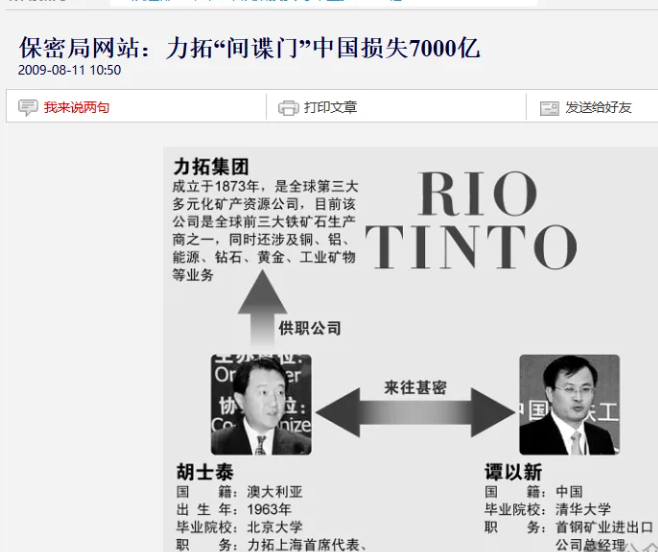Click the 供职公司 label
This screenshot has height=552, width=658.
[x=310, y=328]
